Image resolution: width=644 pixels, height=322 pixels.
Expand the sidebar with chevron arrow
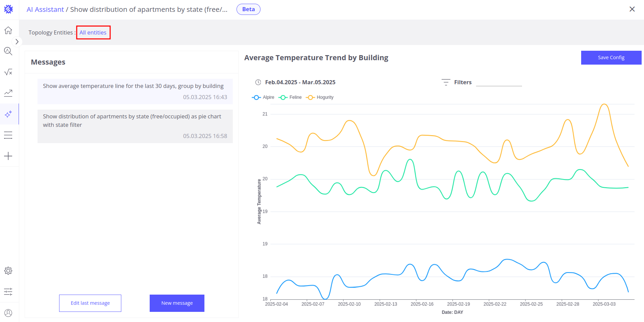17,42
